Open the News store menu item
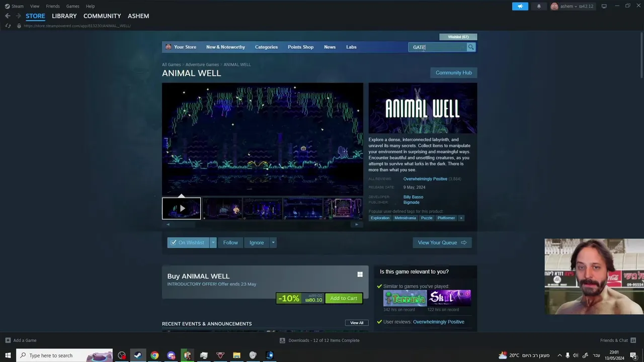644x362 pixels. tap(330, 47)
